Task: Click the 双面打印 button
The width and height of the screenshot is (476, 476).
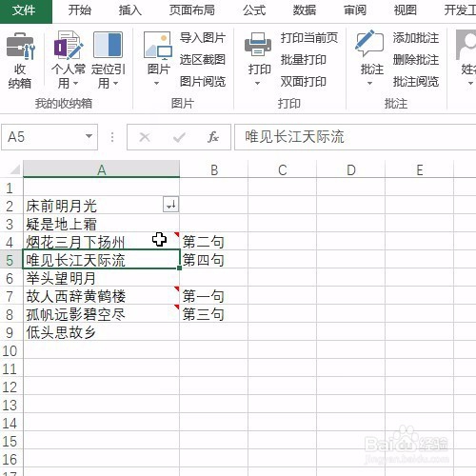Action: (x=304, y=82)
